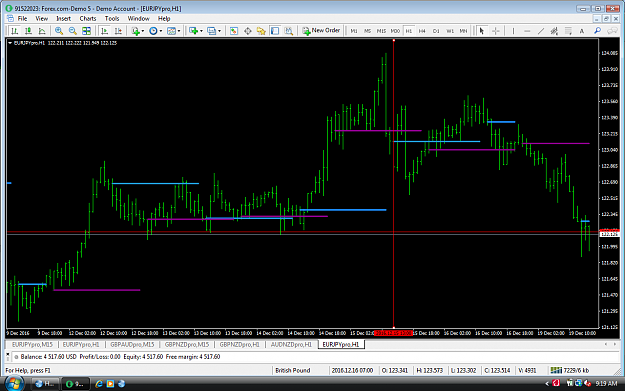The height and width of the screenshot is (391, 625).
Task: Switch chart to candlesticks mode
Action: point(28,31)
